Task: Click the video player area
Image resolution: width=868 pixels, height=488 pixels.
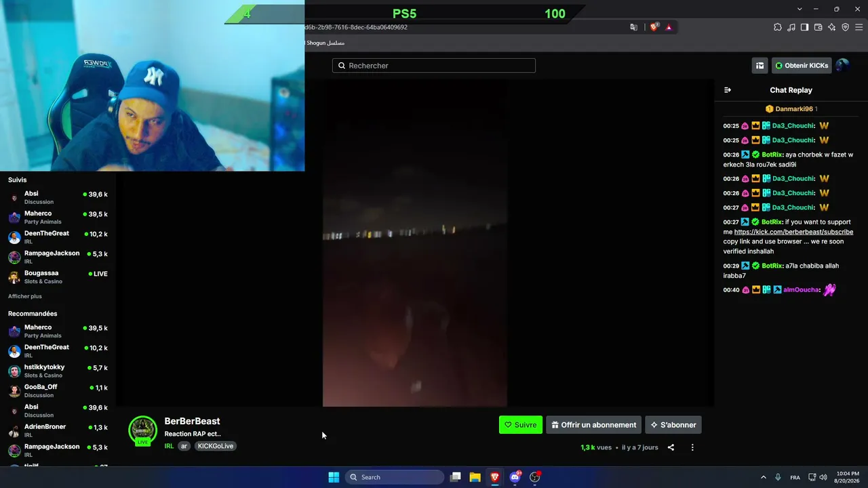Action: click(415, 243)
